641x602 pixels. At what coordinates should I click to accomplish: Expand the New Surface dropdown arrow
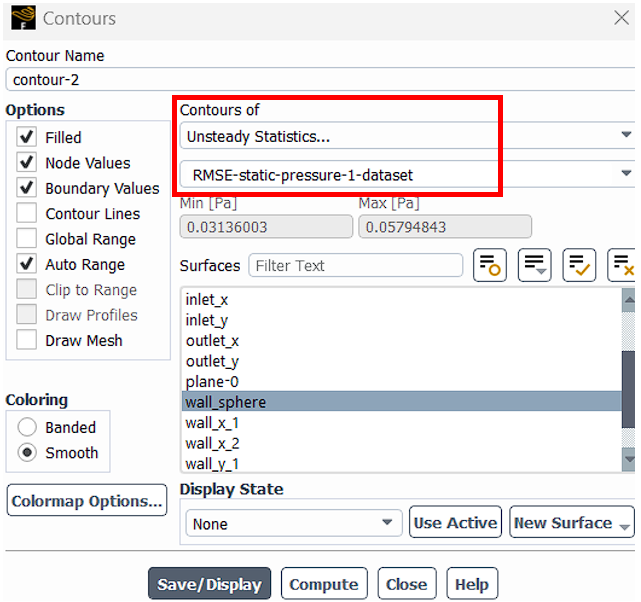tap(624, 527)
